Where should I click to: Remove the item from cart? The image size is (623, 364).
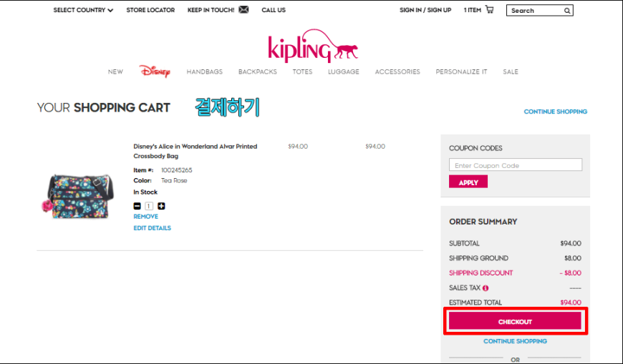(146, 217)
